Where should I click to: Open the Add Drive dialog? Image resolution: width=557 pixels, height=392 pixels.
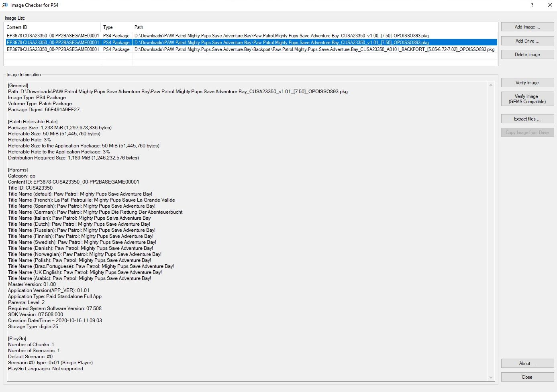pyautogui.click(x=527, y=41)
